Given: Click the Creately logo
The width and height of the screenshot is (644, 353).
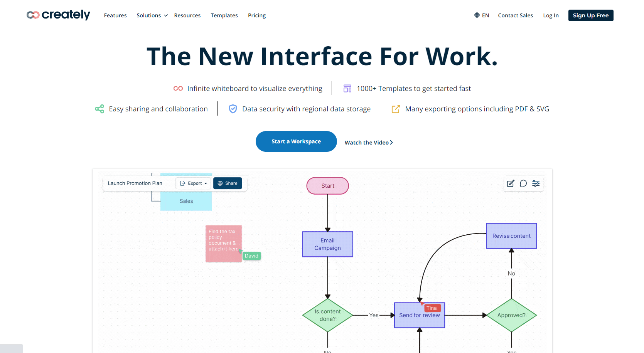Looking at the screenshot, I should (58, 15).
